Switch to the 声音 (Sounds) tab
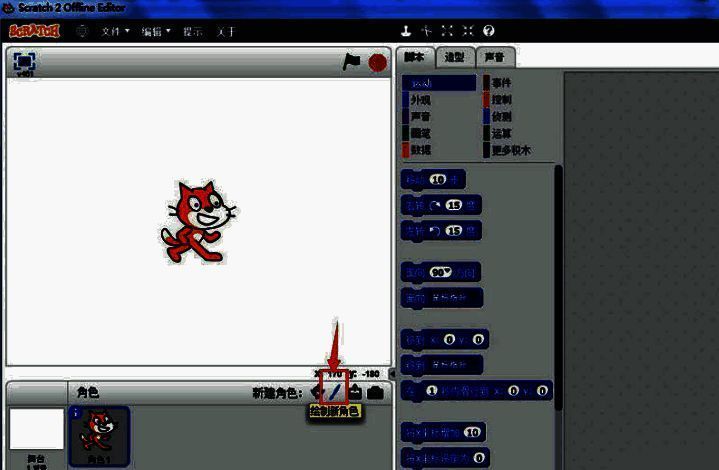 point(494,57)
